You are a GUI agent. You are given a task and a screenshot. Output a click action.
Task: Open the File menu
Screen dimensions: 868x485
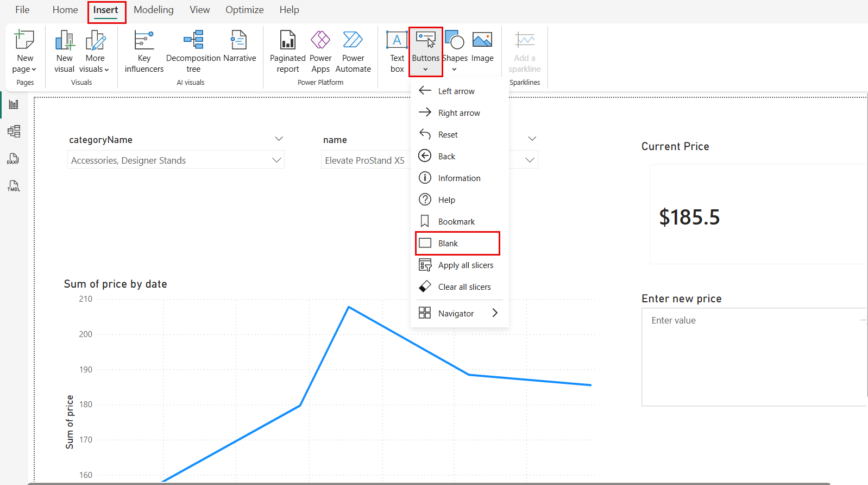[x=22, y=10]
